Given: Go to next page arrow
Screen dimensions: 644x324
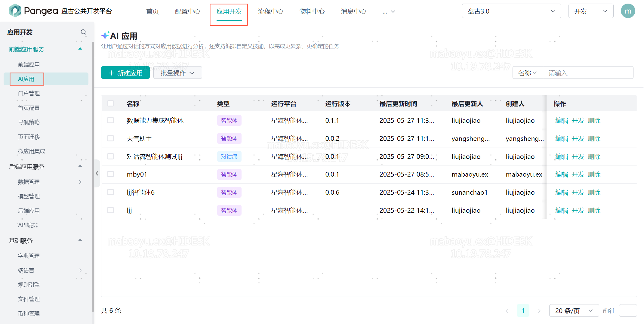Looking at the screenshot, I should click(x=539, y=310).
